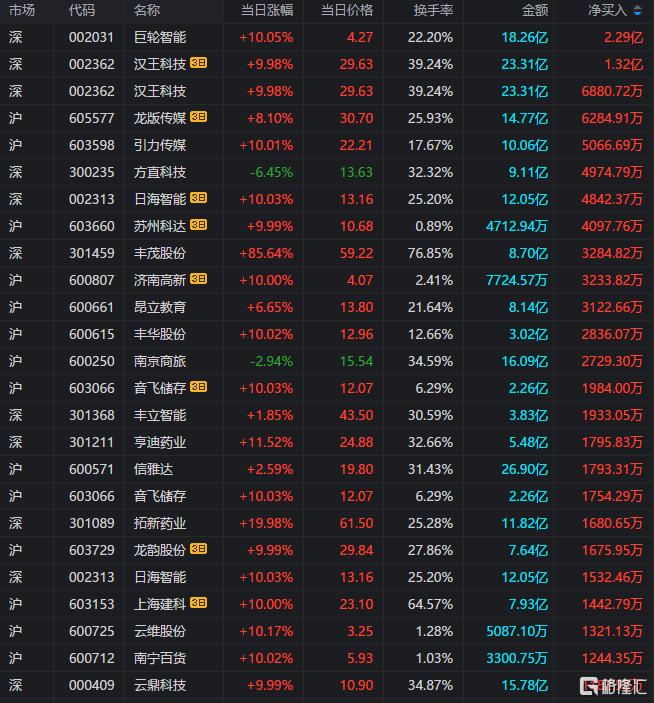Image resolution: width=654 pixels, height=703 pixels.
Task: Select the 云维股份 stock name
Action: click(x=160, y=631)
